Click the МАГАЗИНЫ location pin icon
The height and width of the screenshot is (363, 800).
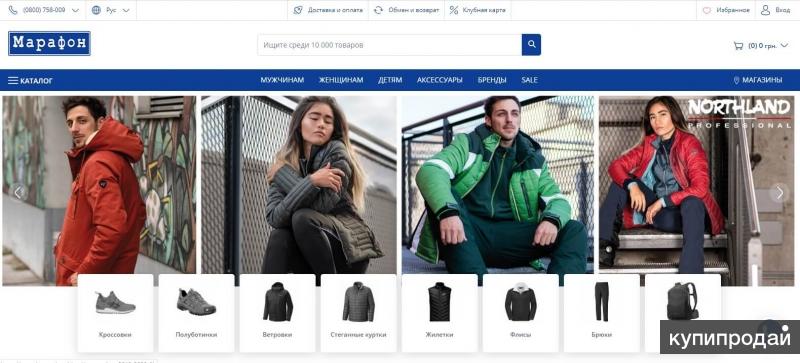point(736,80)
